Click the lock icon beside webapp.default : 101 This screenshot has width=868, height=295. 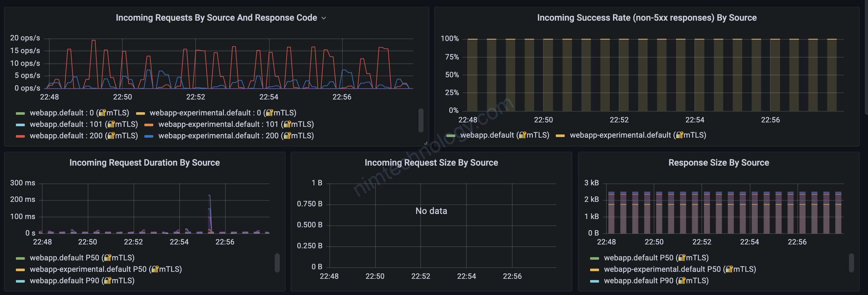coord(111,124)
